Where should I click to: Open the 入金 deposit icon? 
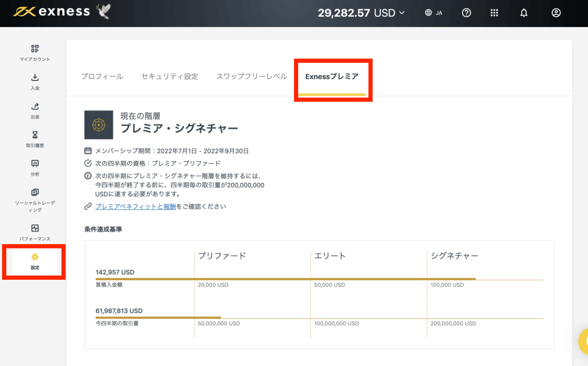coord(35,78)
